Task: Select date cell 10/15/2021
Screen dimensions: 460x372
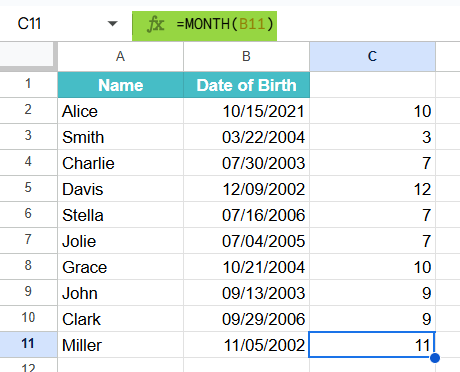Action: [x=246, y=111]
